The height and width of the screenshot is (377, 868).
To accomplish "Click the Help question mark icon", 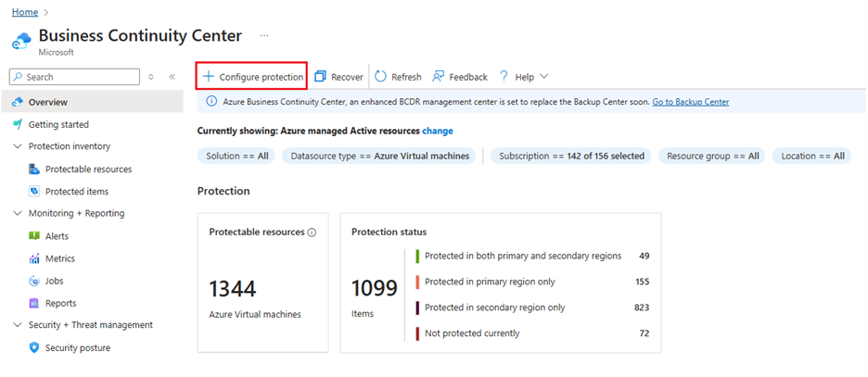I will click(x=504, y=77).
